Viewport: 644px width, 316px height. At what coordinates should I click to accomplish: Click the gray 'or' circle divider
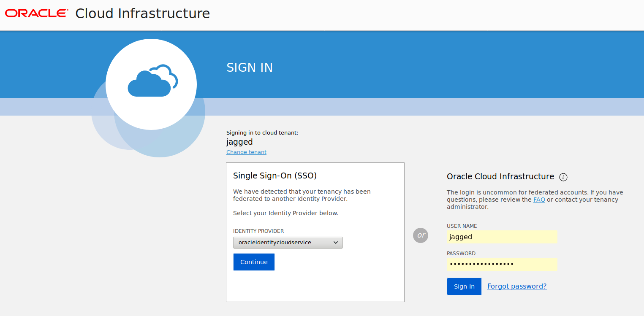421,235
